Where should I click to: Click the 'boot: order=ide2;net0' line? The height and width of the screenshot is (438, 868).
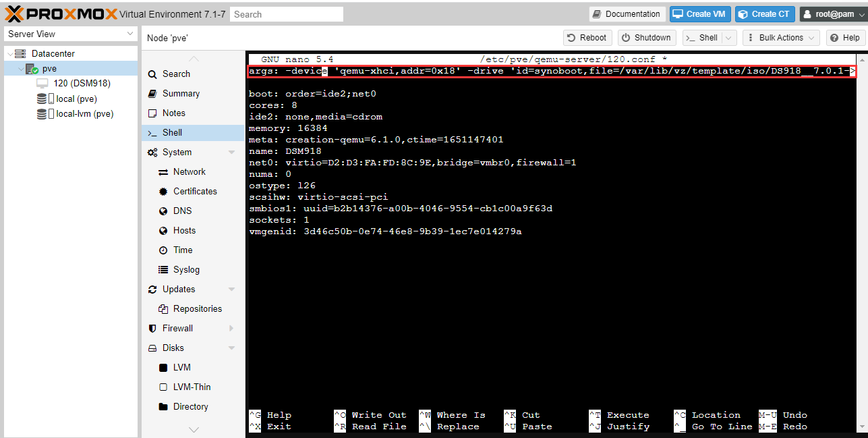point(312,94)
